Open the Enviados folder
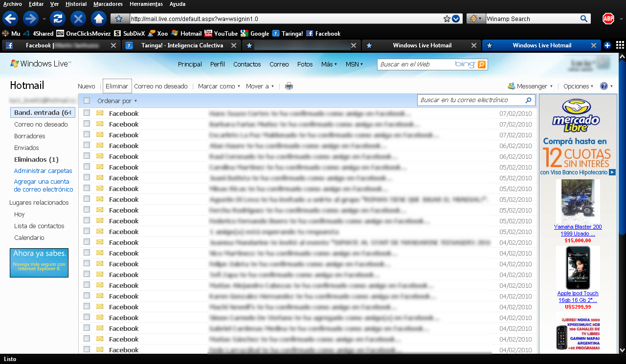Screen dimensions: 626x364 tap(26, 148)
